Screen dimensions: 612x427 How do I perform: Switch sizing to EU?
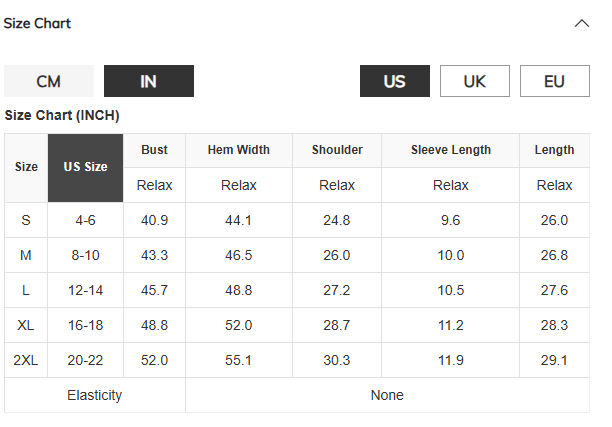click(554, 81)
